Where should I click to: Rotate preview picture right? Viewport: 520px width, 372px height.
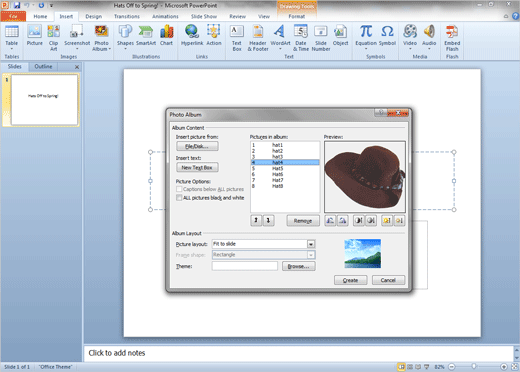tap(342, 220)
